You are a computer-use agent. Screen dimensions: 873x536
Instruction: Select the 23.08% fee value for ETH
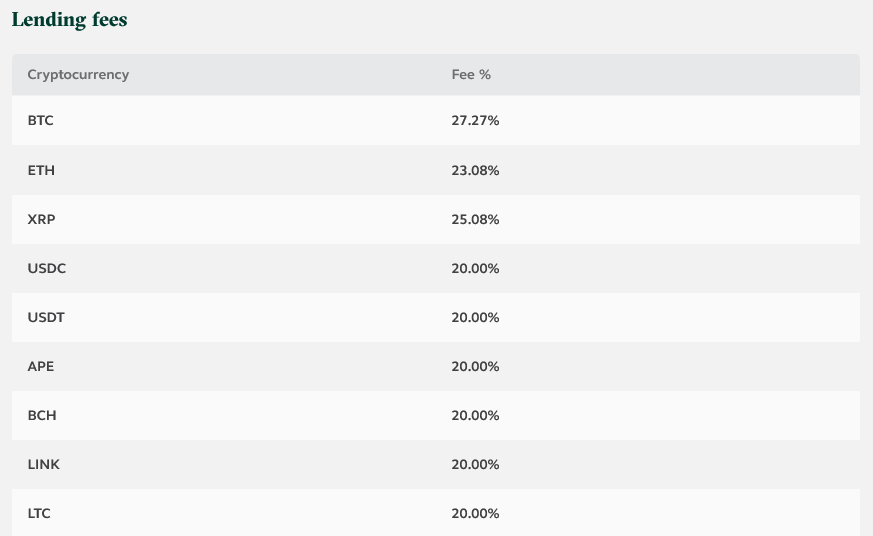475,170
